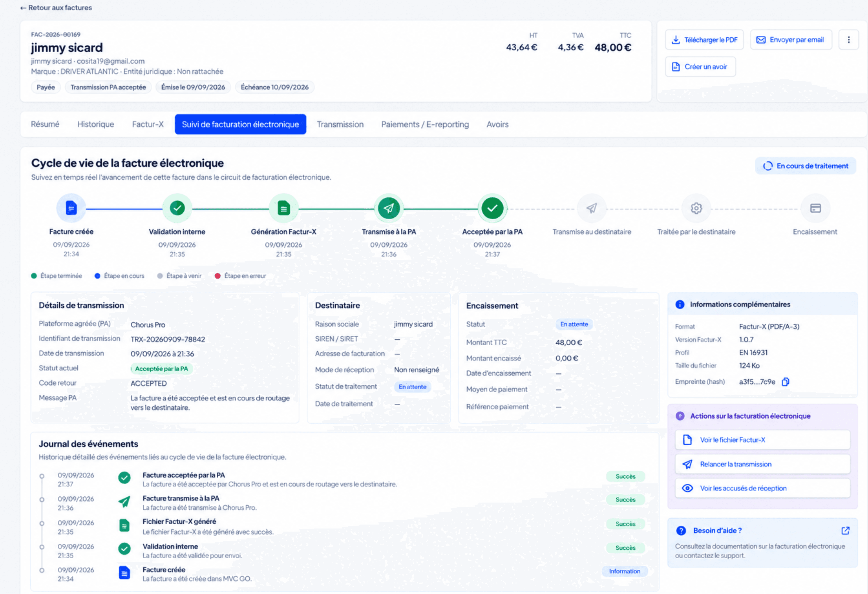Click the Étape à venir grey legend dot

pyautogui.click(x=160, y=276)
